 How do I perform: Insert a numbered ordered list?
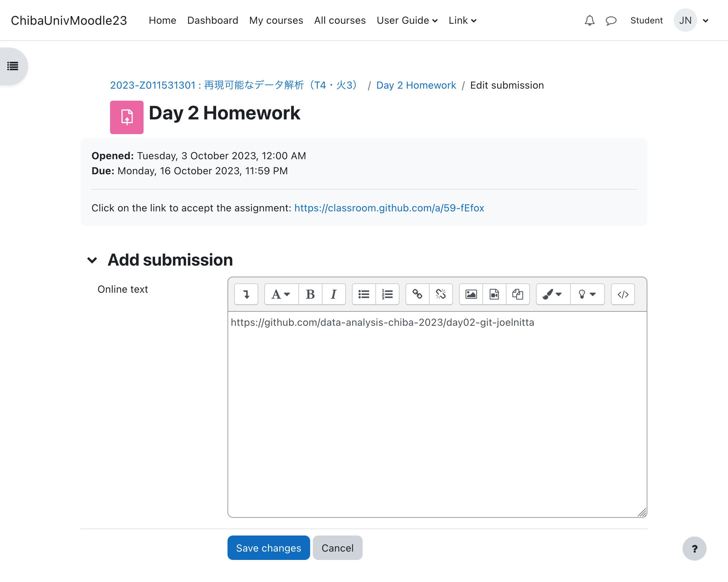pos(387,294)
